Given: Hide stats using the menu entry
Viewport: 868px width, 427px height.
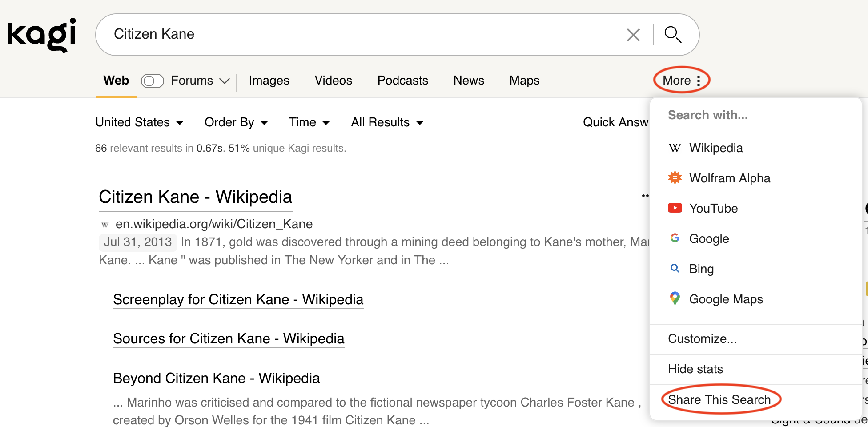Looking at the screenshot, I should coord(695,369).
